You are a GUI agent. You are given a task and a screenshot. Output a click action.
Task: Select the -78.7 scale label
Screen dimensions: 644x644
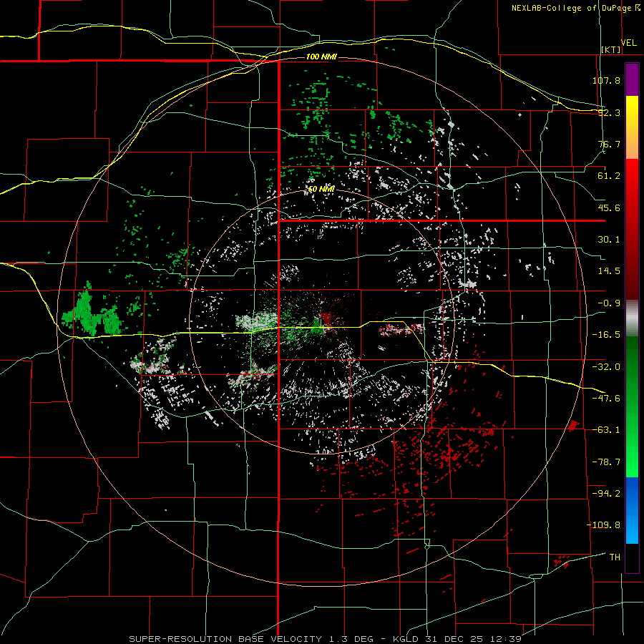pyautogui.click(x=606, y=462)
